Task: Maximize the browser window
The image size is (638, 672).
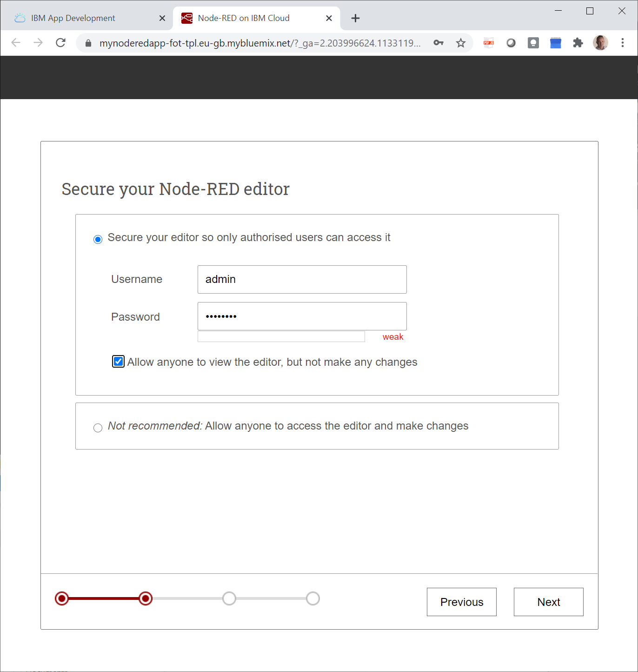Action: pos(590,11)
